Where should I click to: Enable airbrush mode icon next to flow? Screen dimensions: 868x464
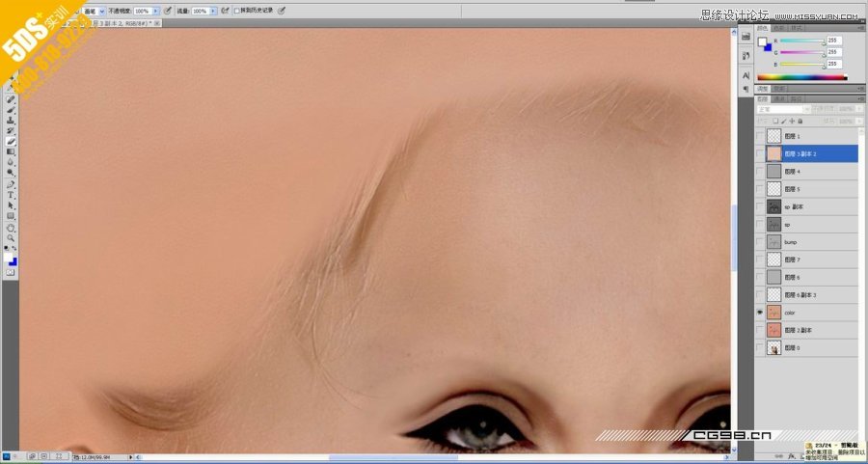[225, 11]
